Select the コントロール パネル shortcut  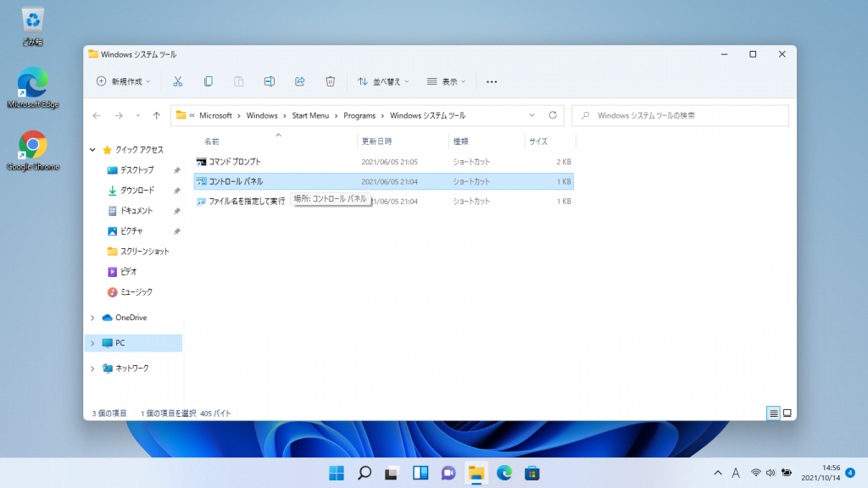click(x=384, y=181)
